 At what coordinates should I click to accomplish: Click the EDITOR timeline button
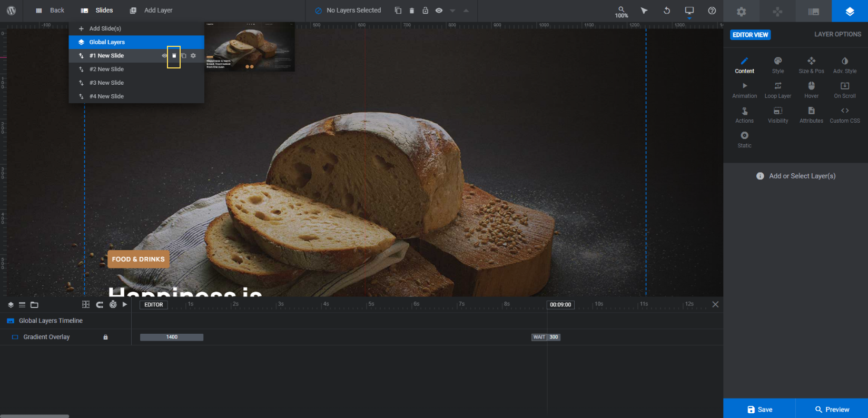pos(154,305)
